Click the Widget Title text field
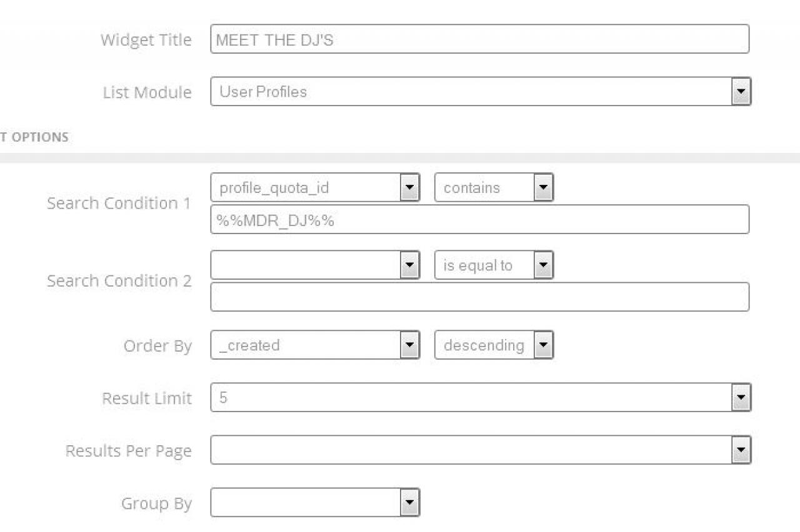The width and height of the screenshot is (800, 532). pyautogui.click(x=479, y=39)
